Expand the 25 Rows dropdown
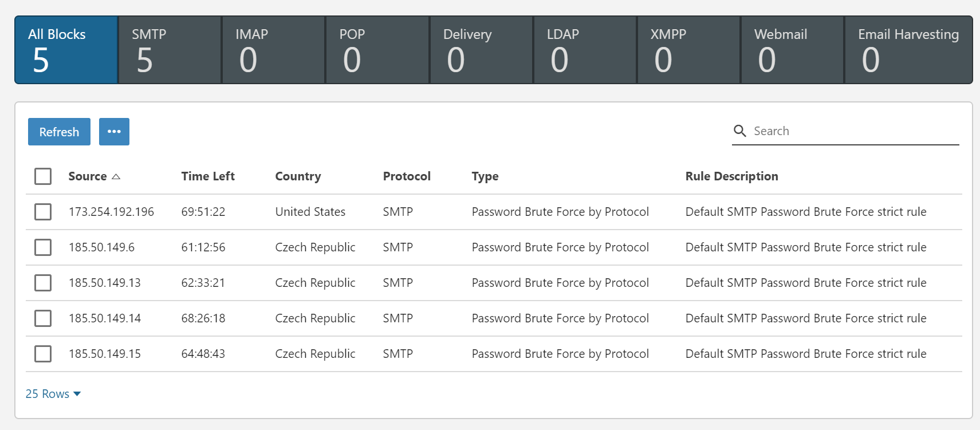 (53, 394)
